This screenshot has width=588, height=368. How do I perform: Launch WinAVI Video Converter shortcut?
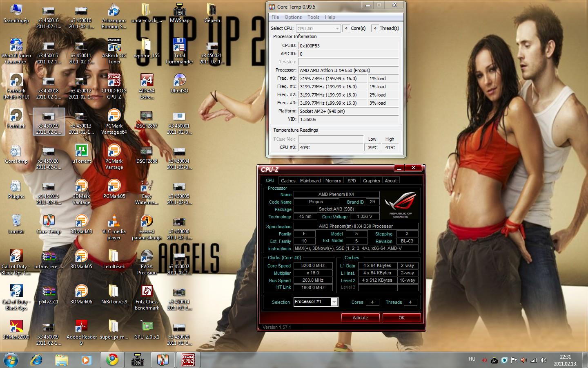16,51
